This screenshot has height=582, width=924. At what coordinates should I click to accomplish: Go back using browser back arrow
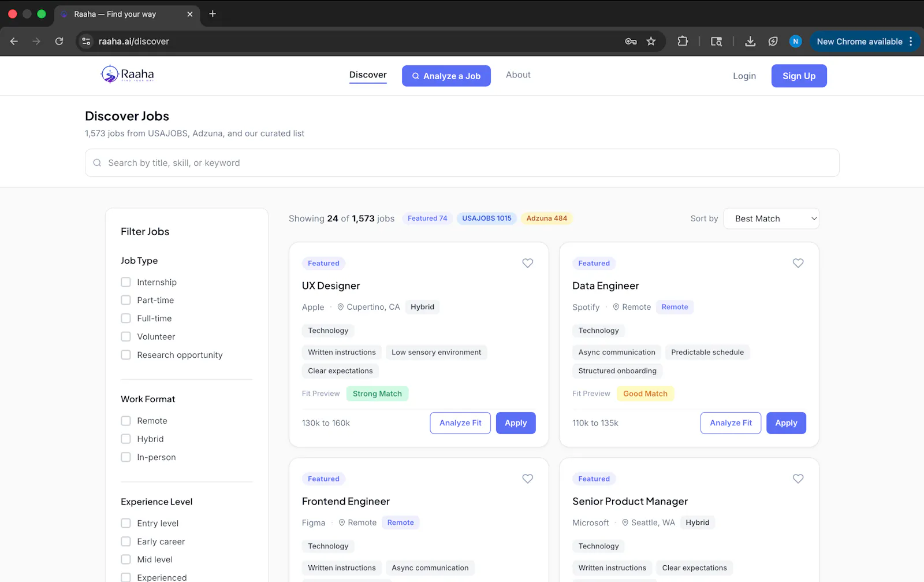tap(14, 41)
